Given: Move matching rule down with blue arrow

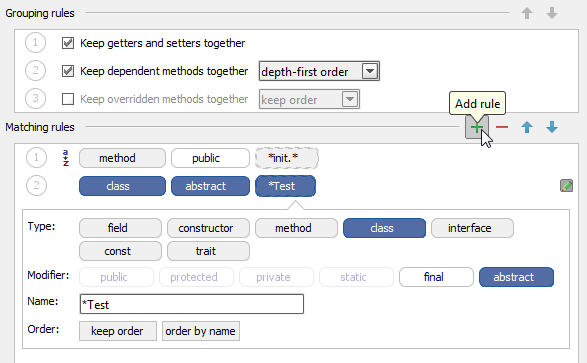Looking at the screenshot, I should coord(552,128).
